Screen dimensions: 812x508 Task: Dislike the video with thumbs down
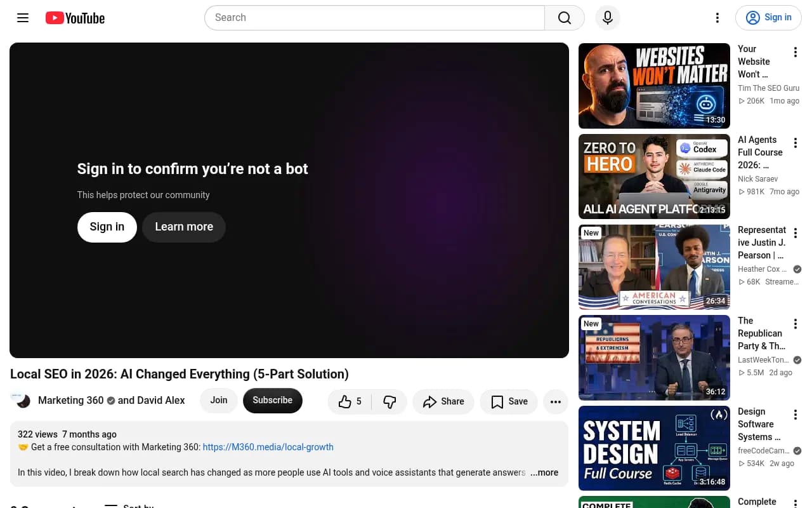[x=390, y=401]
